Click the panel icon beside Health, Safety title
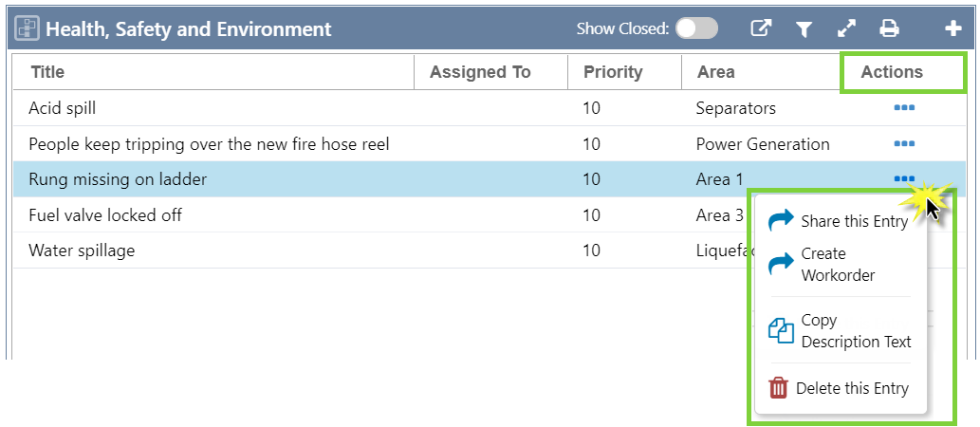980x427 pixels. pyautogui.click(x=28, y=28)
